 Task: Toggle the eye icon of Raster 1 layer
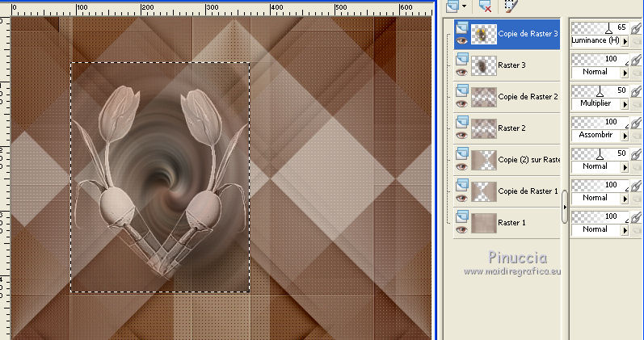click(x=461, y=230)
